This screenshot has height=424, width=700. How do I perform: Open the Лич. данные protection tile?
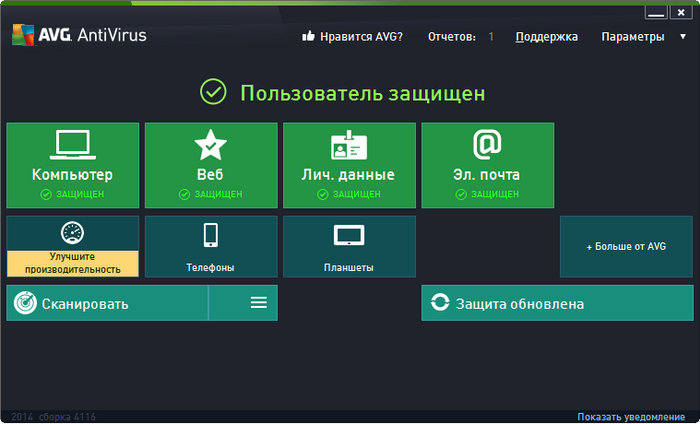[350, 165]
